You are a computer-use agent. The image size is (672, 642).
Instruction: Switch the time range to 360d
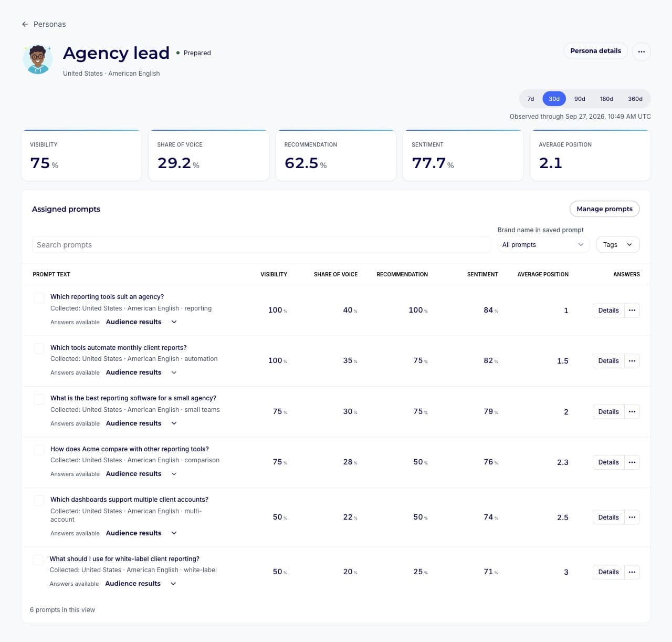pyautogui.click(x=635, y=99)
